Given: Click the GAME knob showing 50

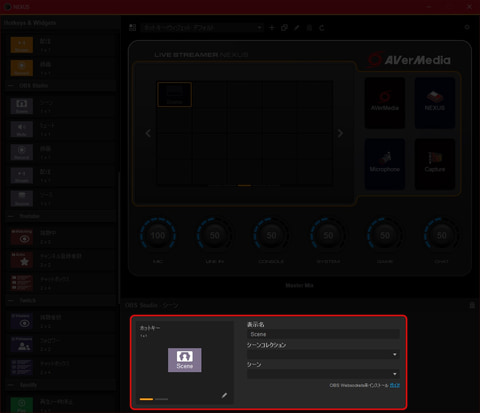Looking at the screenshot, I should pos(385,236).
